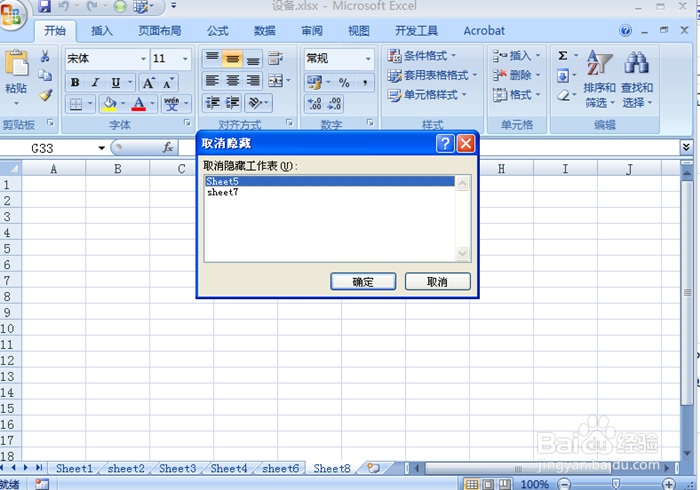Click the AutoSum sigma icon
The height and width of the screenshot is (490, 700).
click(563, 56)
